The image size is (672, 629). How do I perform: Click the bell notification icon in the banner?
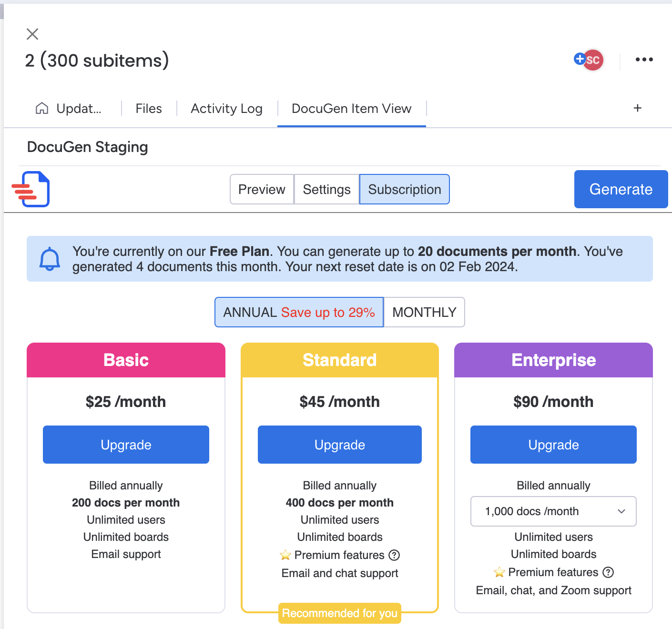click(x=50, y=259)
